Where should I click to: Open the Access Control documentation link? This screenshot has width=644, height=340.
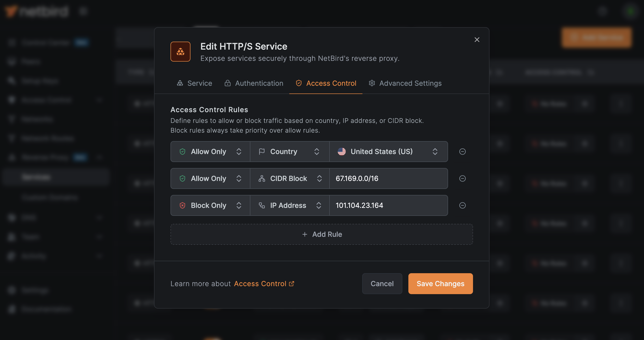(x=260, y=284)
